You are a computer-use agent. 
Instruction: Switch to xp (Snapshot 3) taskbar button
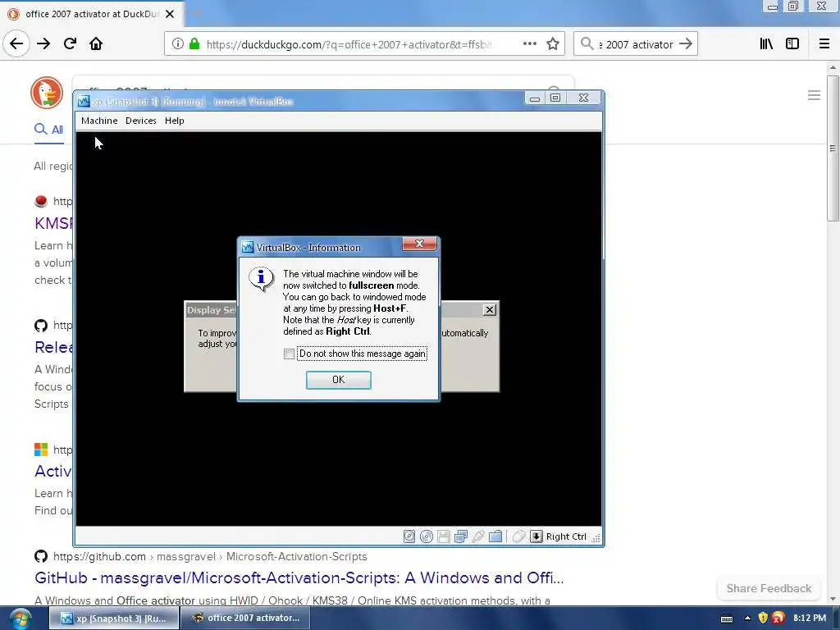(x=114, y=619)
